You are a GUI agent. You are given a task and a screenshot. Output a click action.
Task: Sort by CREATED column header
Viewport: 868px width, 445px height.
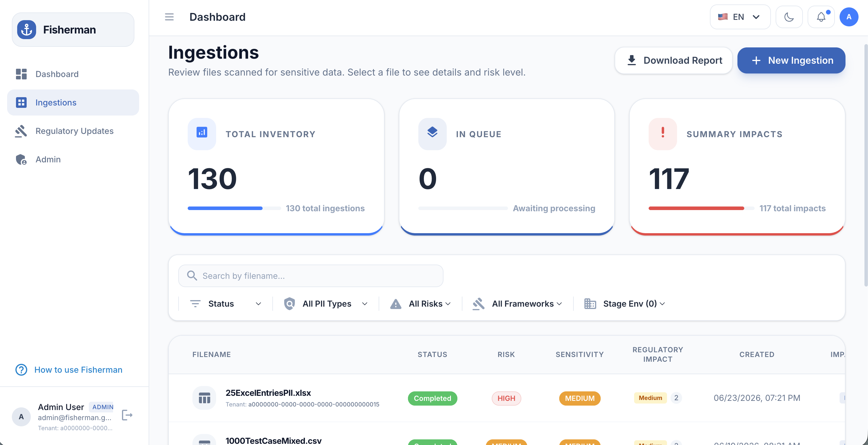(x=756, y=354)
